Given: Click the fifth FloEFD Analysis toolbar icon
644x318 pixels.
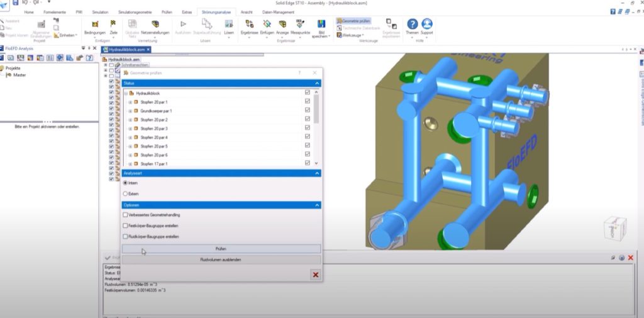Looking at the screenshot, I should click(40, 58).
